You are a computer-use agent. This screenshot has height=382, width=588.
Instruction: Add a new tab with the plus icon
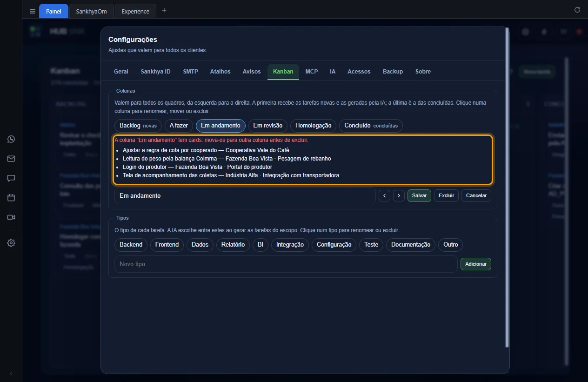(x=164, y=11)
